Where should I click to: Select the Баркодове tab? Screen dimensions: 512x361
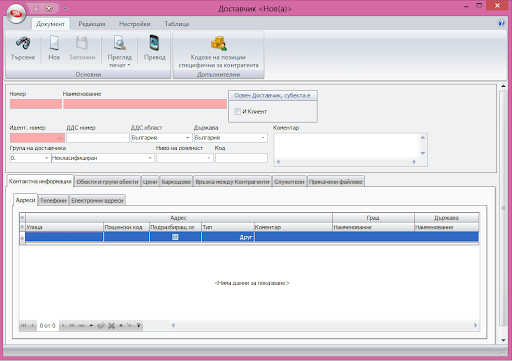click(176, 182)
